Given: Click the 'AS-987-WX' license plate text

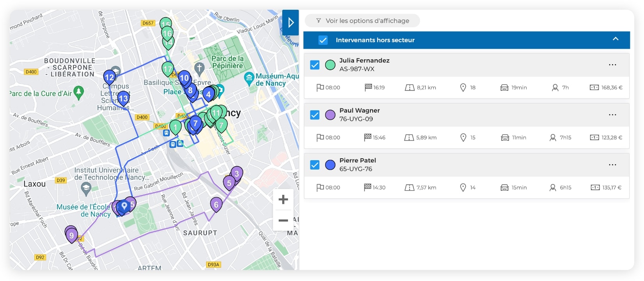Looking at the screenshot, I should pyautogui.click(x=357, y=69).
